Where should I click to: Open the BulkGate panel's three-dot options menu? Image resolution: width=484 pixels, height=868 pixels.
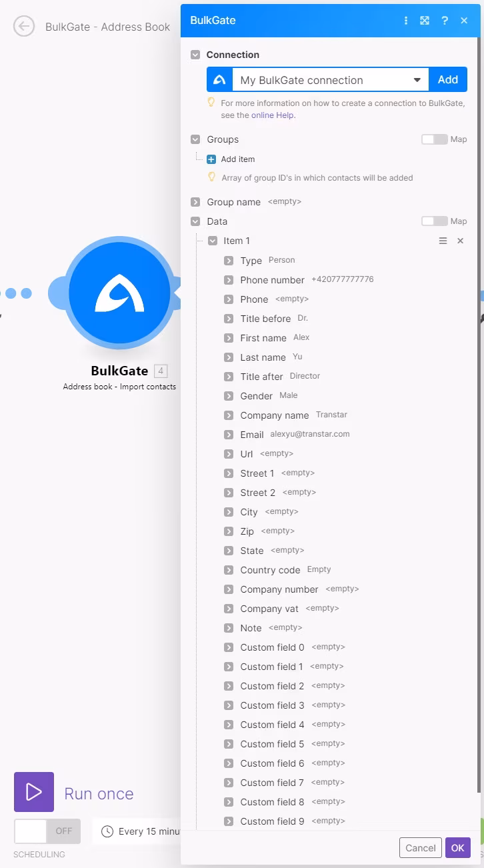click(x=406, y=21)
